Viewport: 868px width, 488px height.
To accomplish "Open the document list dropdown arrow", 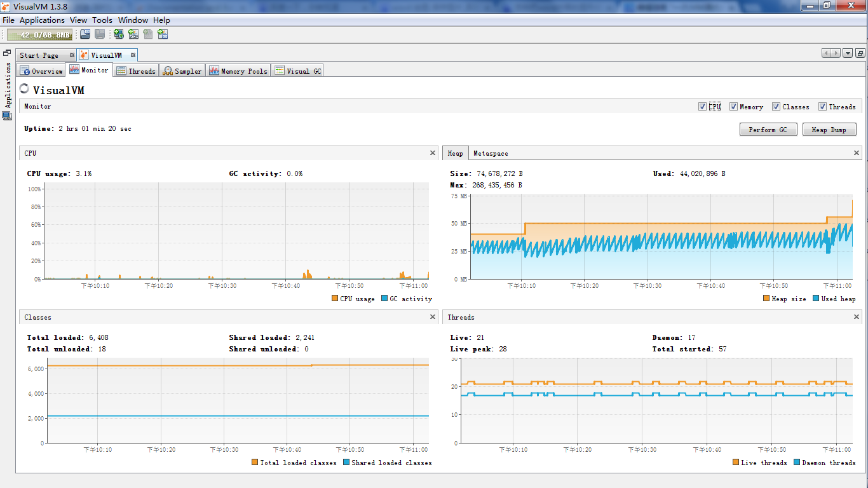I will 848,53.
